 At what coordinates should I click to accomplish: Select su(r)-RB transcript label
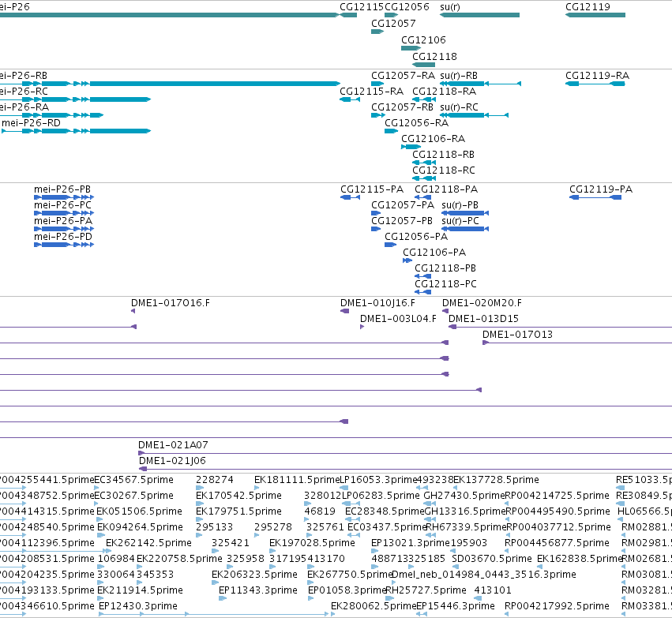pos(459,76)
